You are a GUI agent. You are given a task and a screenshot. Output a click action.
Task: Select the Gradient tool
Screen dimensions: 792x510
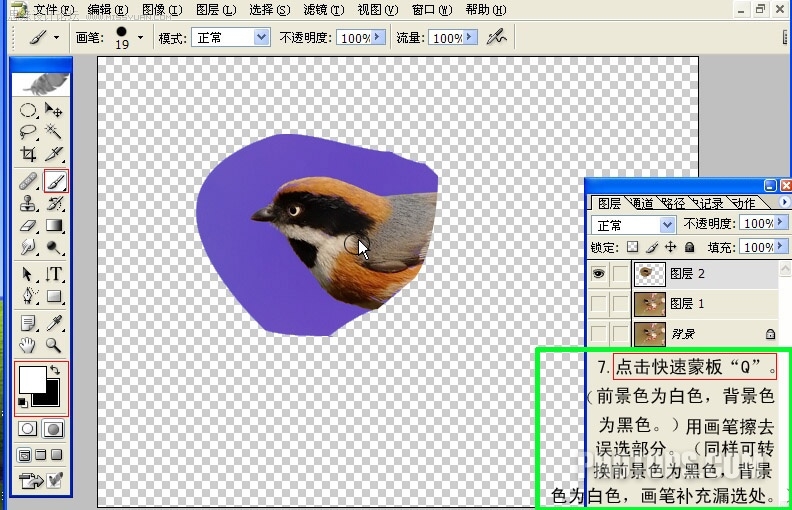(x=54, y=226)
